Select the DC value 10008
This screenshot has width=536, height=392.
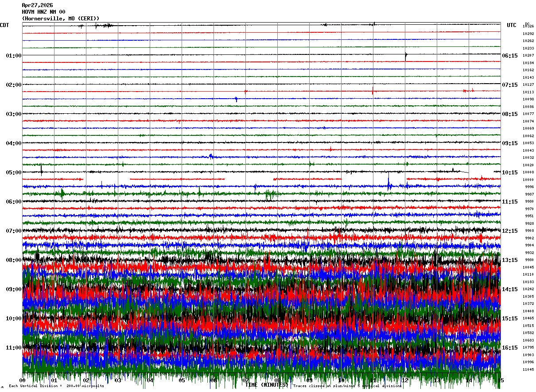[528, 173]
